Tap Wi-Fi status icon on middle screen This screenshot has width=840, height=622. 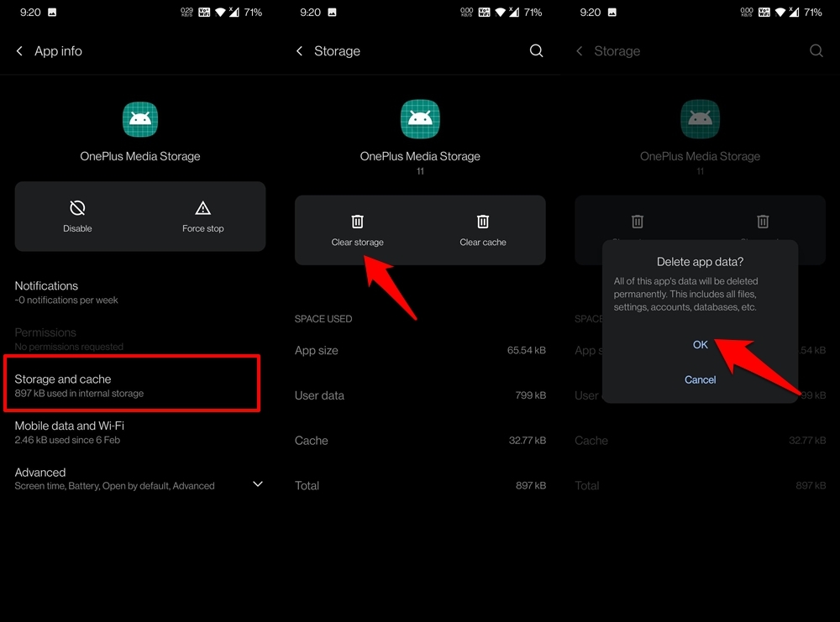pos(500,12)
